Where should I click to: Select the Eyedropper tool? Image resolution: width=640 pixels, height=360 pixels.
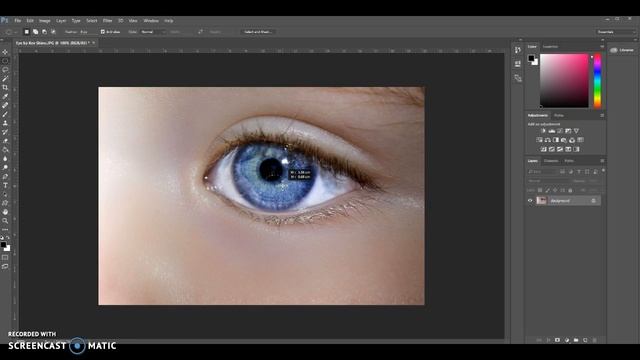coord(5,96)
